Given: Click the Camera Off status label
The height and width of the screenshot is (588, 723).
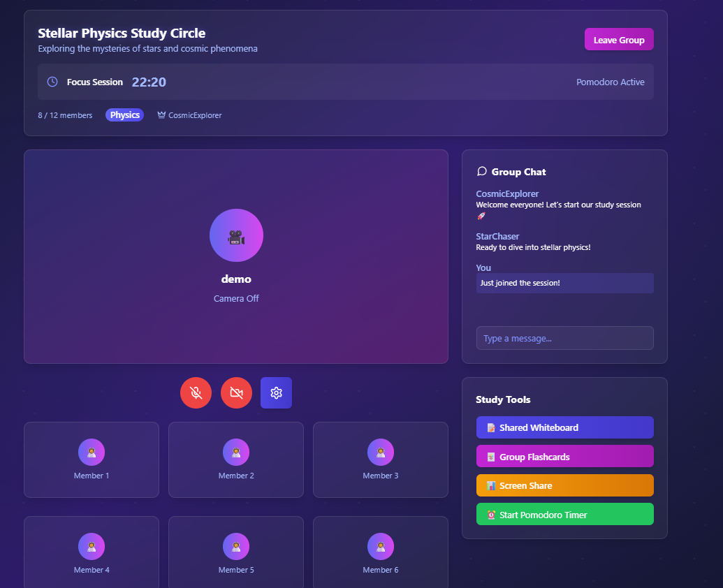Looking at the screenshot, I should (x=236, y=299).
